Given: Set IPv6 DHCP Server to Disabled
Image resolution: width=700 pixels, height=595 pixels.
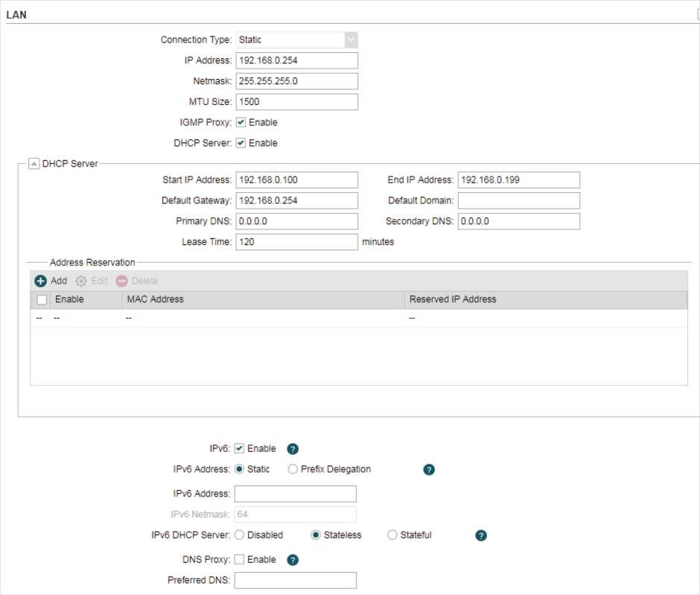Looking at the screenshot, I should (240, 535).
